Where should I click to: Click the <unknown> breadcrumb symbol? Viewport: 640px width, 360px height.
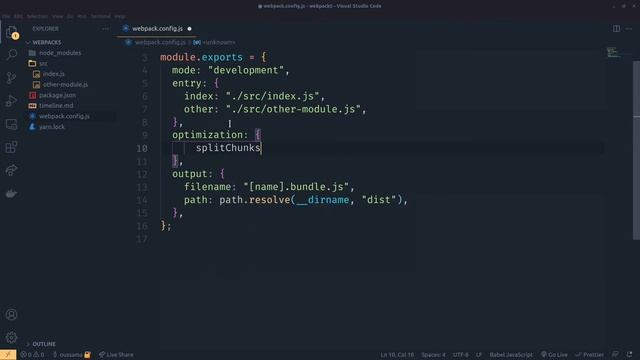[x=219, y=42]
